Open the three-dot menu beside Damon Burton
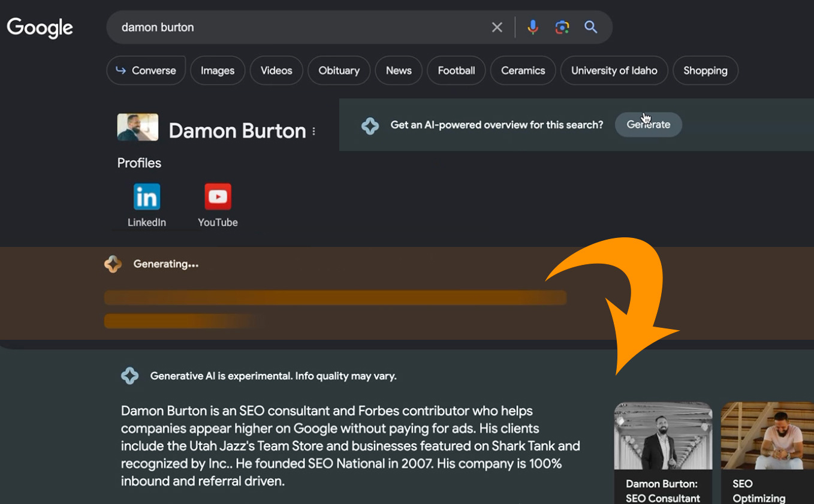The image size is (814, 504). 313,131
